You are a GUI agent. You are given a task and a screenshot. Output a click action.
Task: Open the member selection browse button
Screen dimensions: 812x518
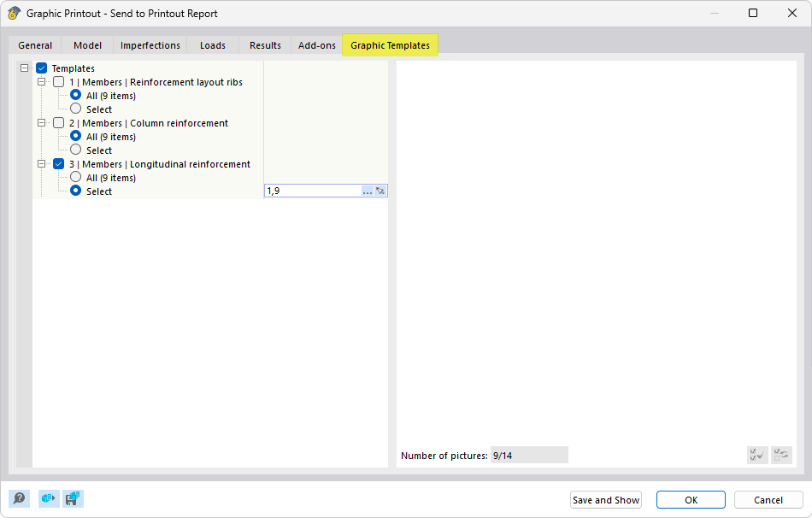(369, 191)
